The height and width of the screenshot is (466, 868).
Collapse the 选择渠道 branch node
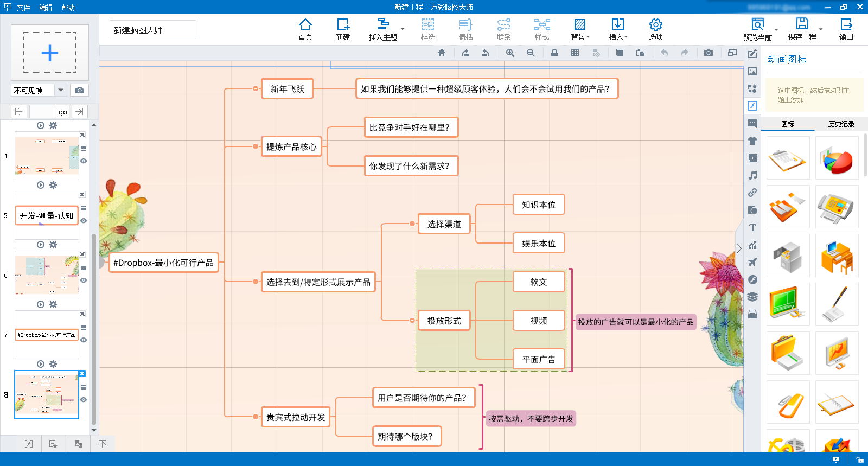(412, 224)
